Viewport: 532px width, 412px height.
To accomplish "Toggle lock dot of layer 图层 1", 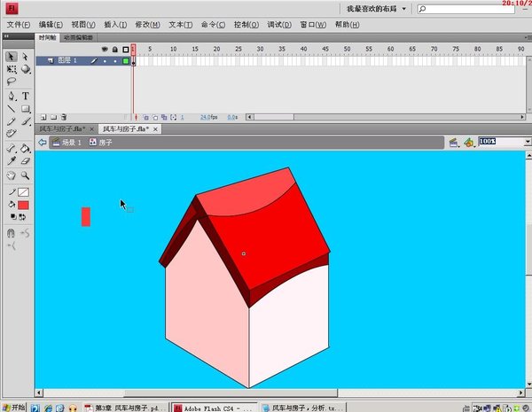I will pos(115,61).
